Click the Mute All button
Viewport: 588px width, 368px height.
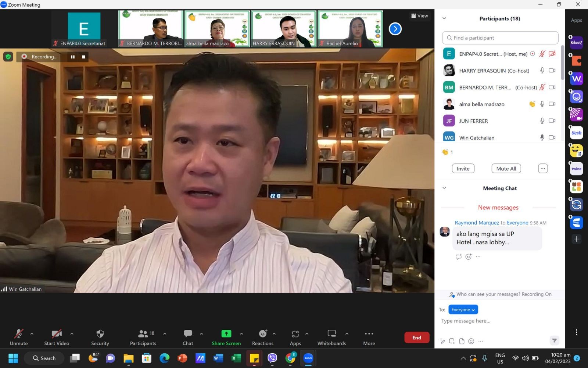pyautogui.click(x=506, y=169)
